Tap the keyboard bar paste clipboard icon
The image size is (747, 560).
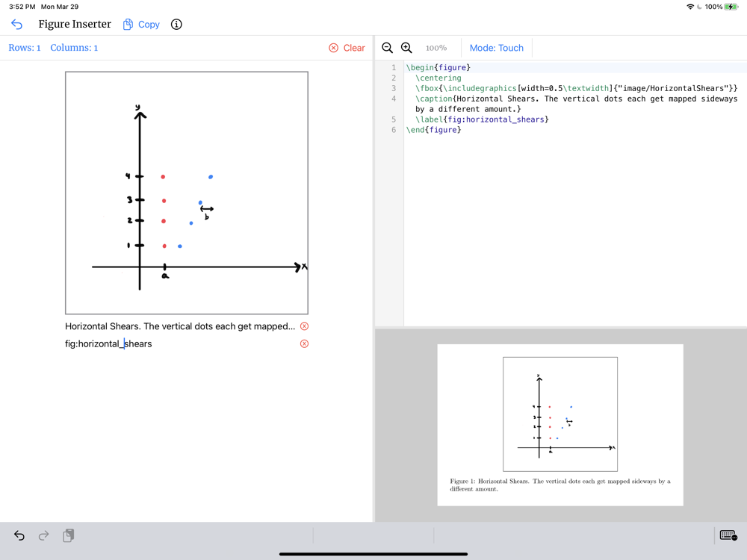tap(68, 535)
